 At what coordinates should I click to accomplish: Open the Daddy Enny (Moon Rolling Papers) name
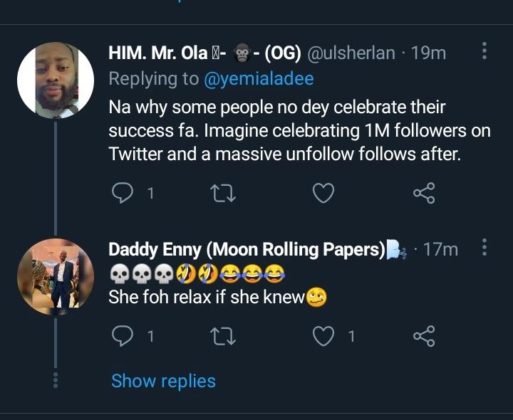point(247,249)
